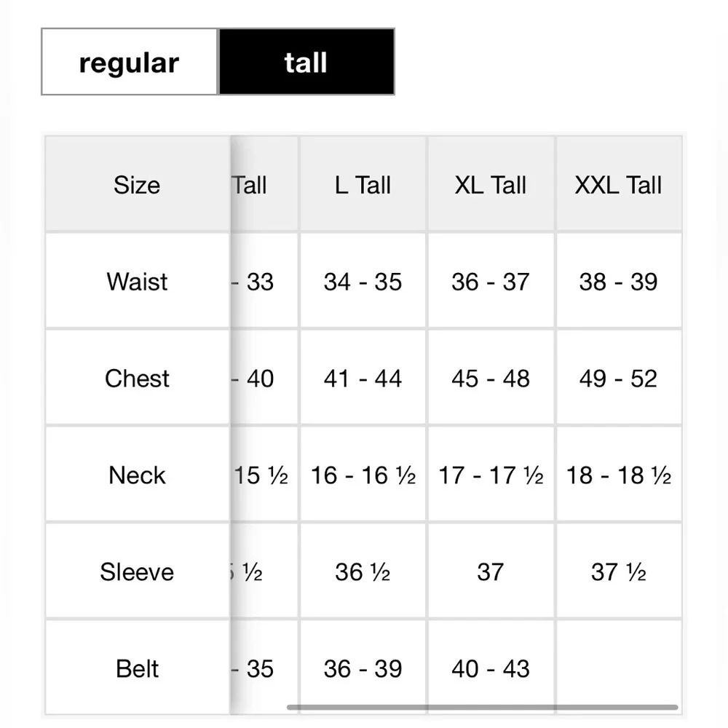Click the Chest row label

coord(138,378)
